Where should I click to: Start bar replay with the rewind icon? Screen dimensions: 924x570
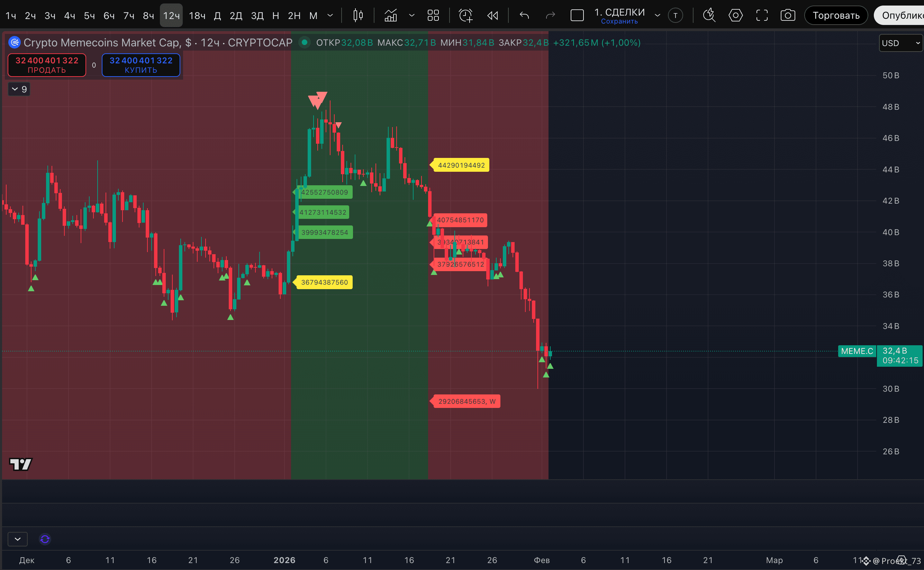492,16
